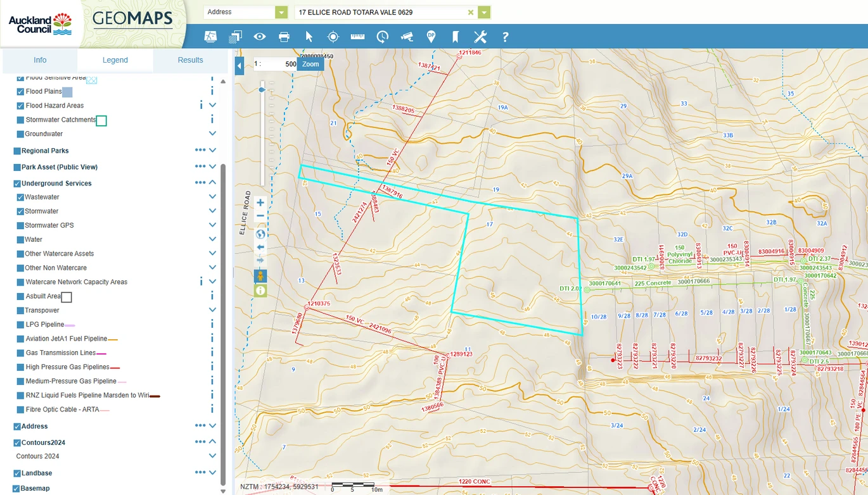This screenshot has width=868, height=495.
Task: Open the Address search type dropdown
Action: 281,12
